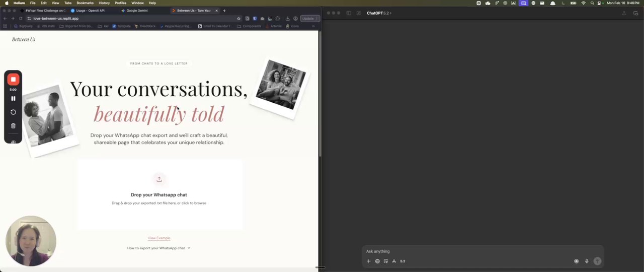Click the ChatGPT send arrow button
644x272 pixels.
coord(597,261)
